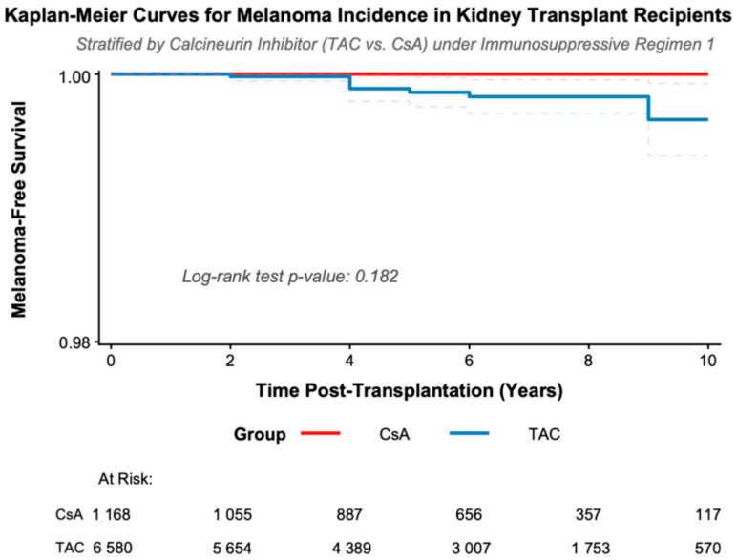
Task: Click the log-rank test p-value annotation
Action: pyautogui.click(x=290, y=277)
